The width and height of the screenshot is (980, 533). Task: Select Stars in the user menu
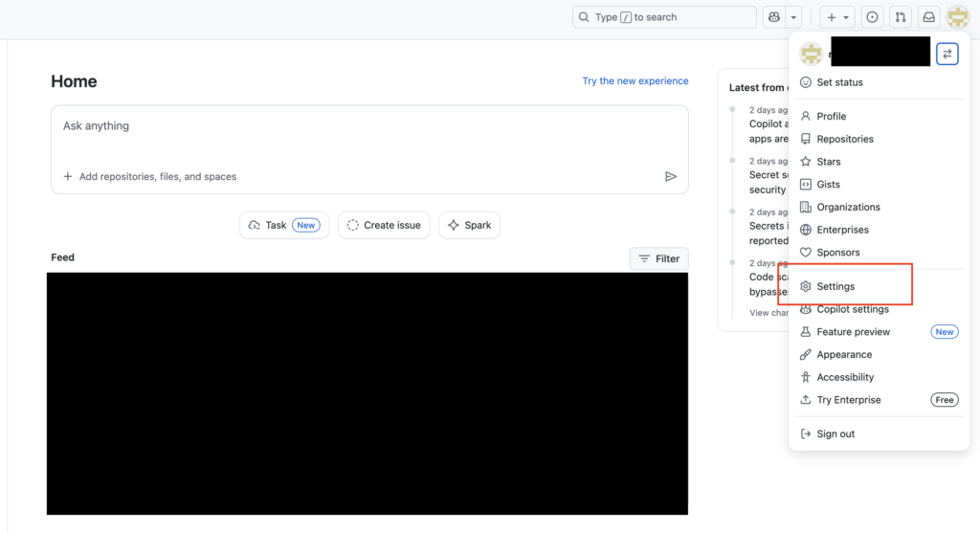pos(879,162)
